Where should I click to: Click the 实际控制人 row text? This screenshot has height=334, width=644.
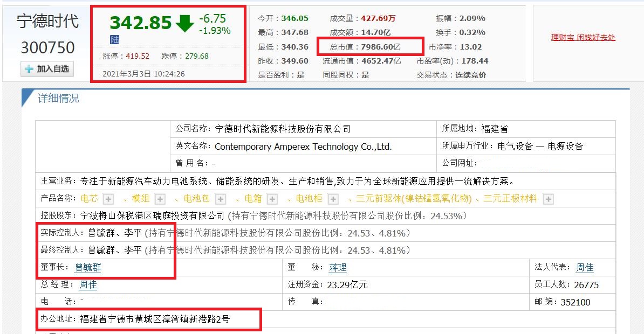(225, 233)
